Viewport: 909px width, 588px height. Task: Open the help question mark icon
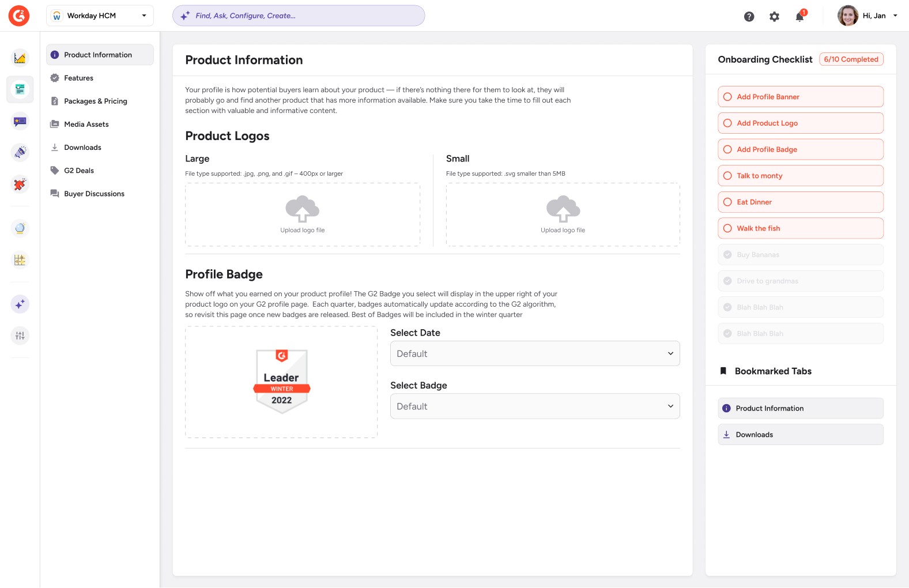coord(749,17)
